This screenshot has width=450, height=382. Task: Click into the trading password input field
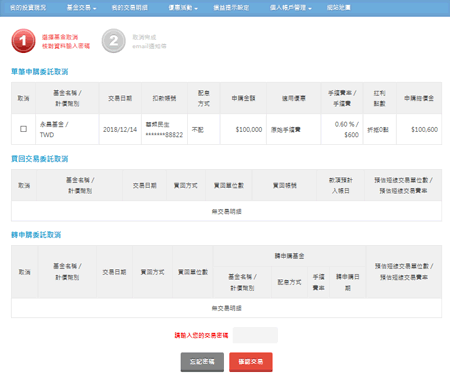pyautogui.click(x=255, y=335)
